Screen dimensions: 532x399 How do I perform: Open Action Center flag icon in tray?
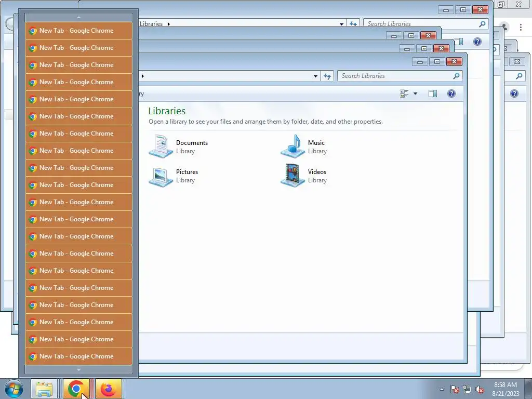(454, 389)
